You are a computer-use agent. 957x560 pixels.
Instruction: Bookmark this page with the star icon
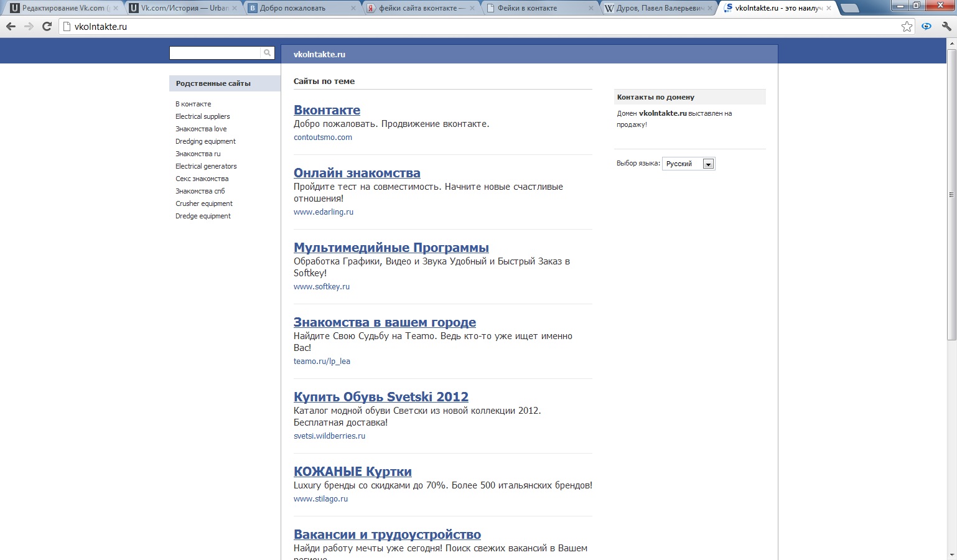[x=907, y=26]
